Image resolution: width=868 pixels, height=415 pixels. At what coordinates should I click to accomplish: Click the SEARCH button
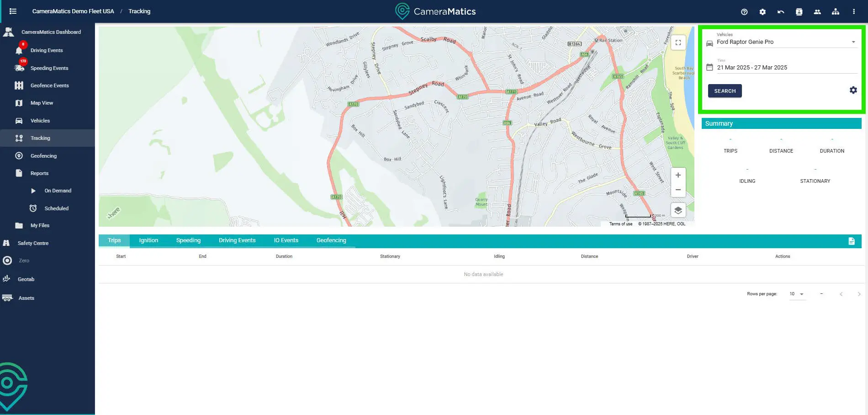pos(725,91)
